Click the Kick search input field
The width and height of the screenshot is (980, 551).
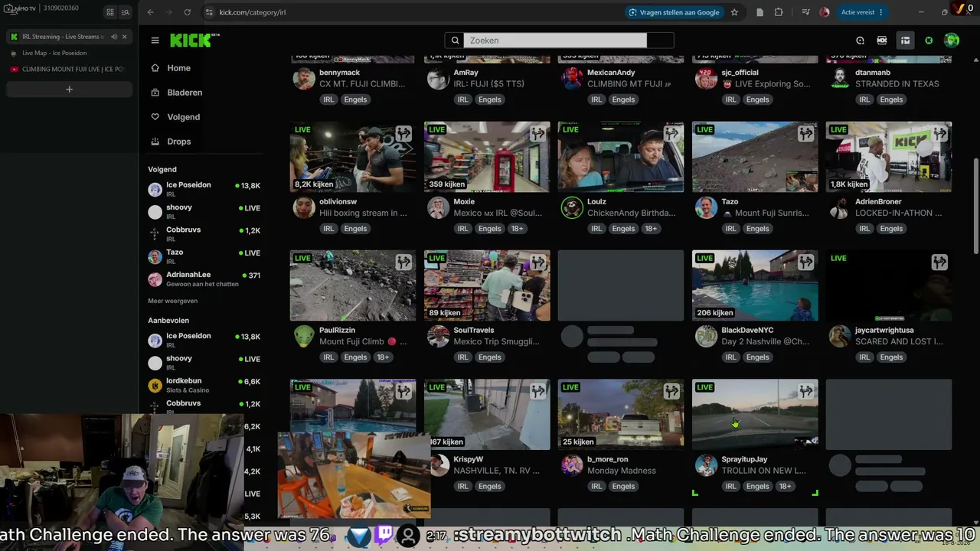click(555, 41)
